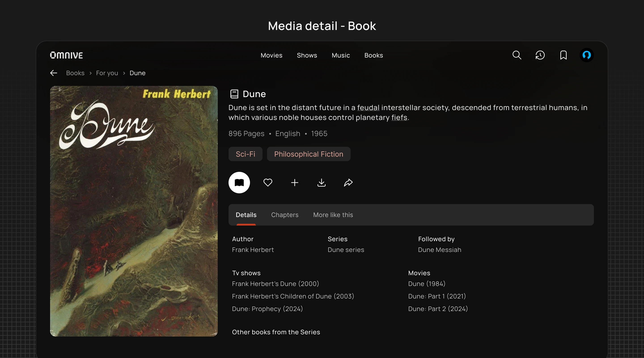Screen dimensions: 644x358
Task: Follow the feudal link in description
Action: click(x=368, y=108)
